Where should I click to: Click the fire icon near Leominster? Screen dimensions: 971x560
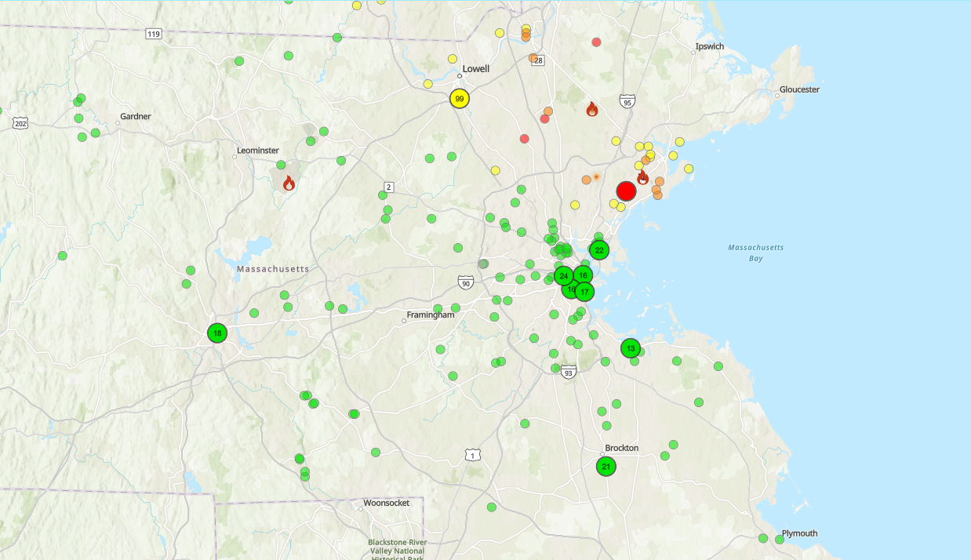click(290, 183)
